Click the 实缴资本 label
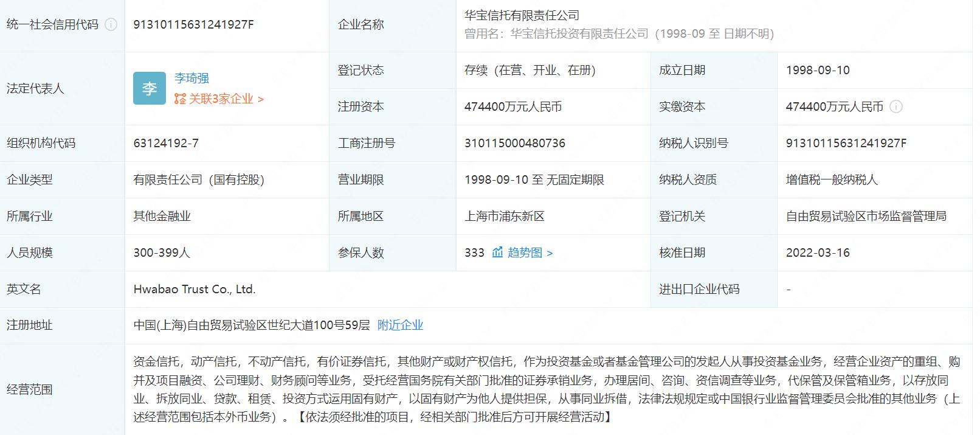 point(682,106)
